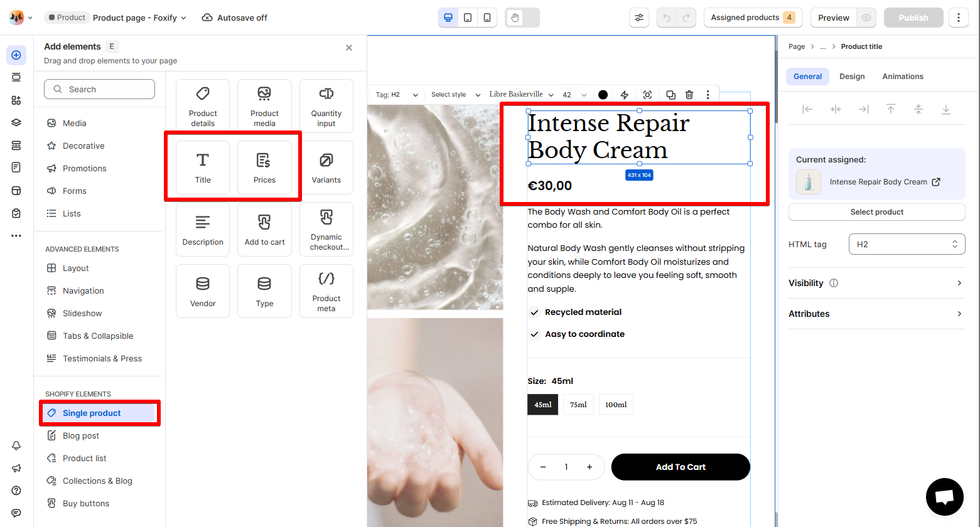Select the General tab
The height and width of the screenshot is (527, 980).
point(807,77)
